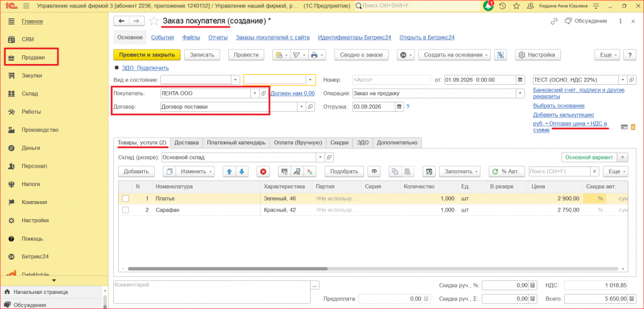The height and width of the screenshot is (309, 644).
Task: Switch to the Оплата (Вручную) tab
Action: click(x=297, y=143)
